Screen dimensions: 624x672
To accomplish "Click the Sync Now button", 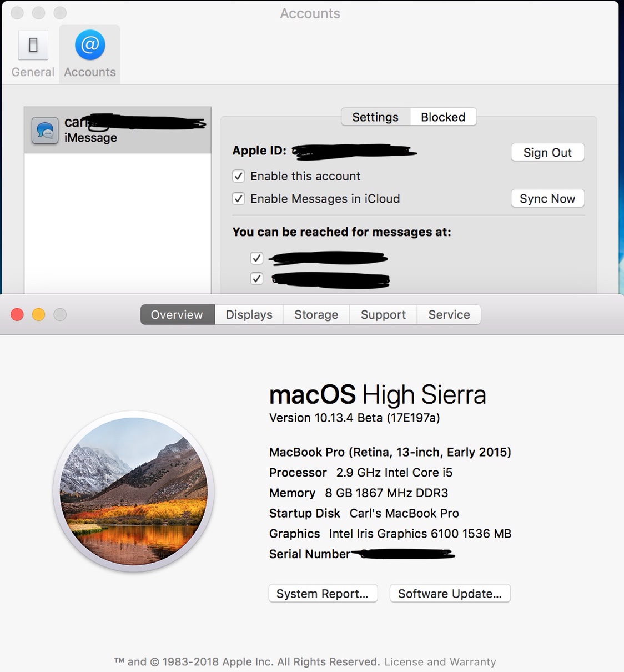I will [547, 198].
